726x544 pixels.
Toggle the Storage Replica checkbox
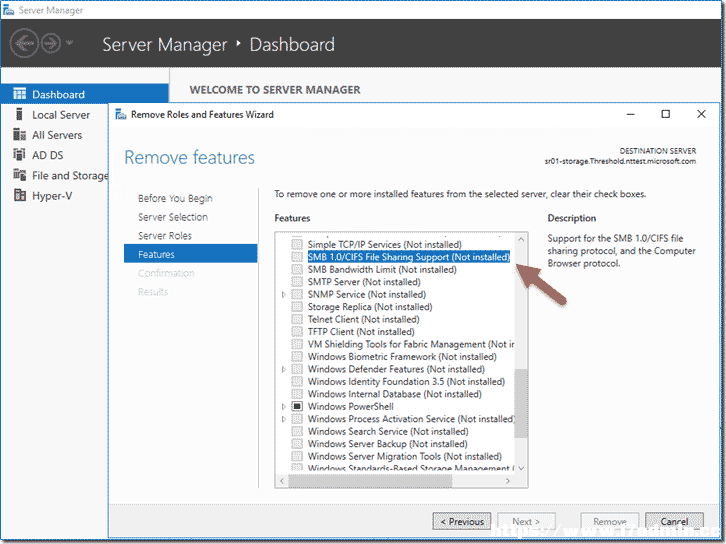297,306
